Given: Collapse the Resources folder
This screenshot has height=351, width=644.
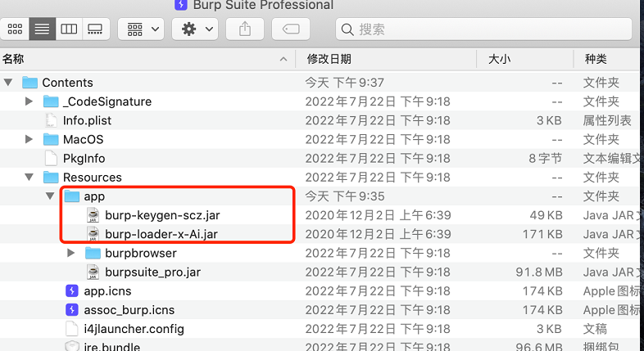Looking at the screenshot, I should coord(29,178).
